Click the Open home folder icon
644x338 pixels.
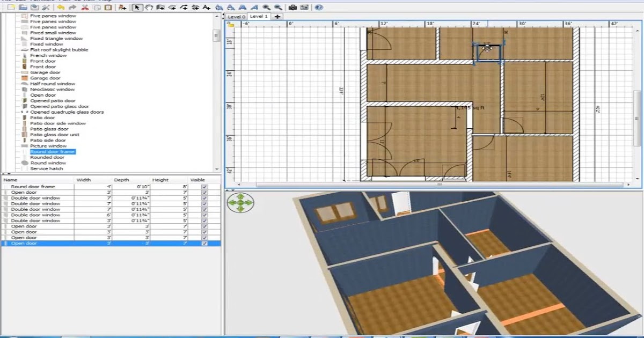[x=23, y=8]
